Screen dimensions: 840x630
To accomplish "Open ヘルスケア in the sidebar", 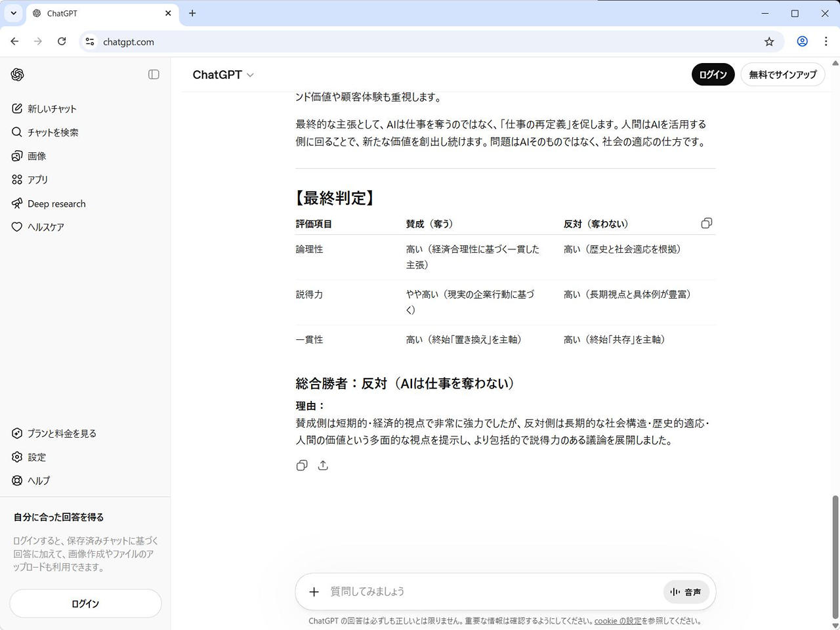I will coord(45,227).
